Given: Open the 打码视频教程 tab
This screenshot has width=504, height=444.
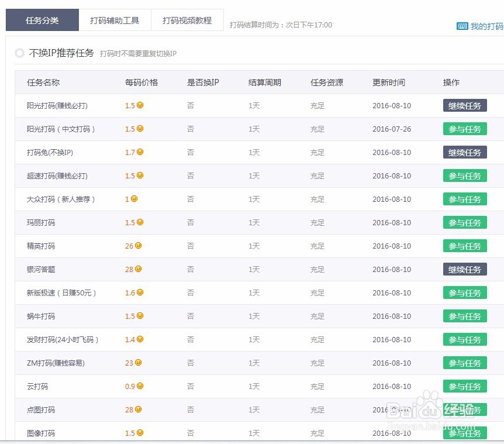Looking at the screenshot, I should tap(187, 19).
